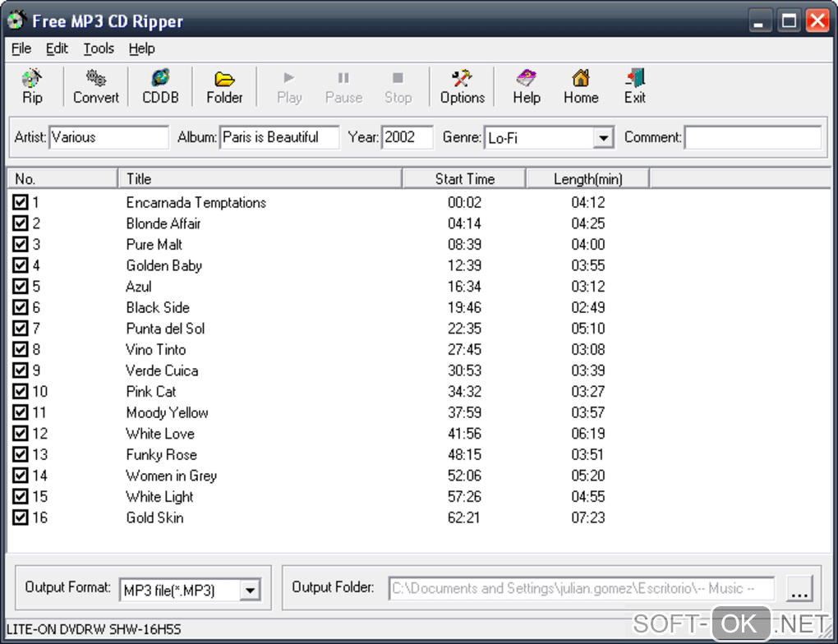This screenshot has height=644, width=838.
Task: Uncheck track 7 Punta del Sol
Action: tap(21, 328)
